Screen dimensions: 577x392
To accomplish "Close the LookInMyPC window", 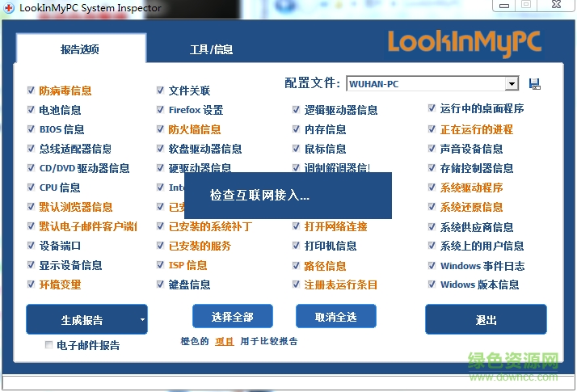I will pos(556,4).
